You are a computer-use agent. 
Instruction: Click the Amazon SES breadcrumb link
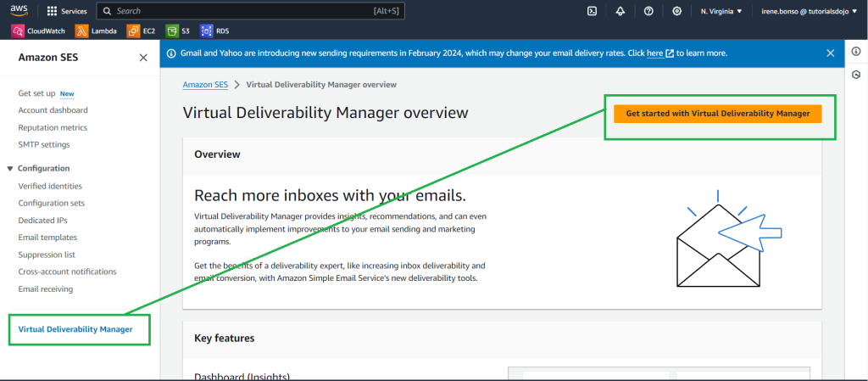(x=205, y=85)
